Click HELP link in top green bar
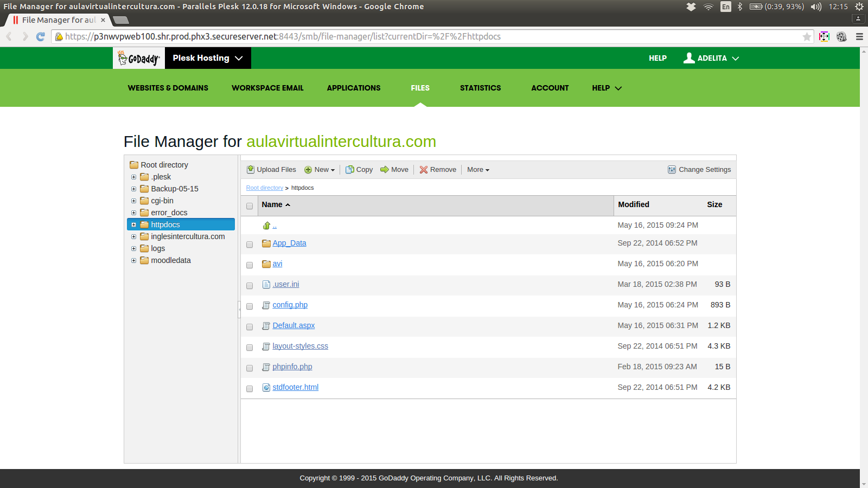Image resolution: width=868 pixels, height=488 pixels. pyautogui.click(x=658, y=58)
